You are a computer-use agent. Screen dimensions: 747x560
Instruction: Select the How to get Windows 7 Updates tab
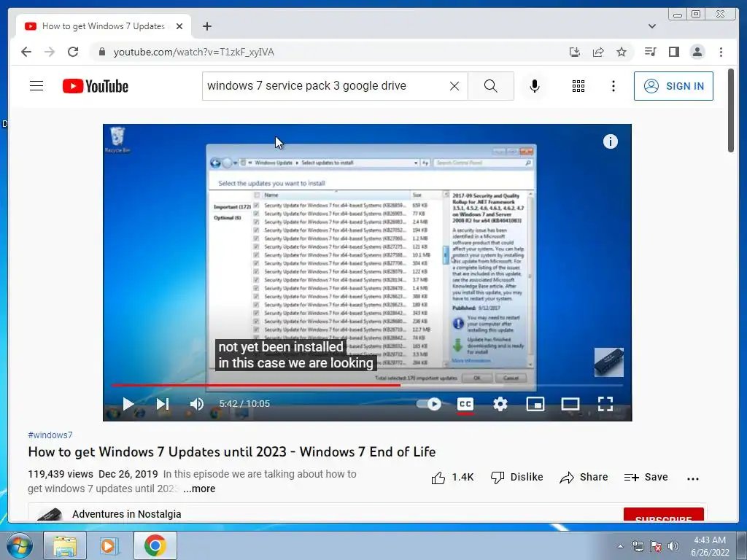[104, 26]
